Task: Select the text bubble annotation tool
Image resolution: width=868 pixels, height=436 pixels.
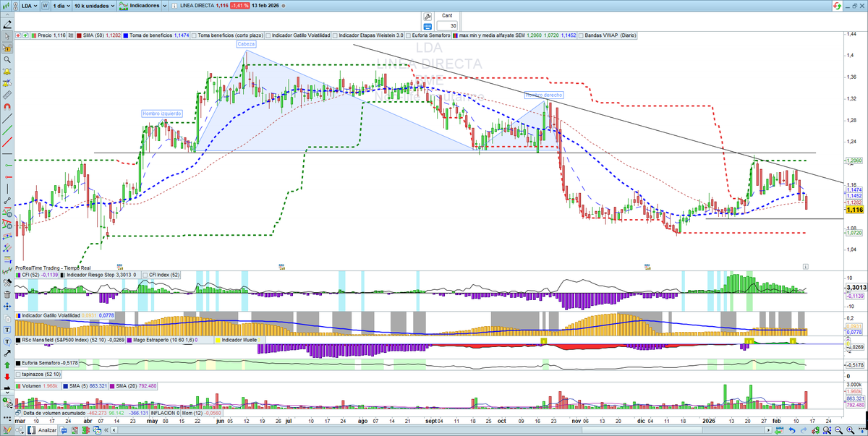Action: click(7, 341)
